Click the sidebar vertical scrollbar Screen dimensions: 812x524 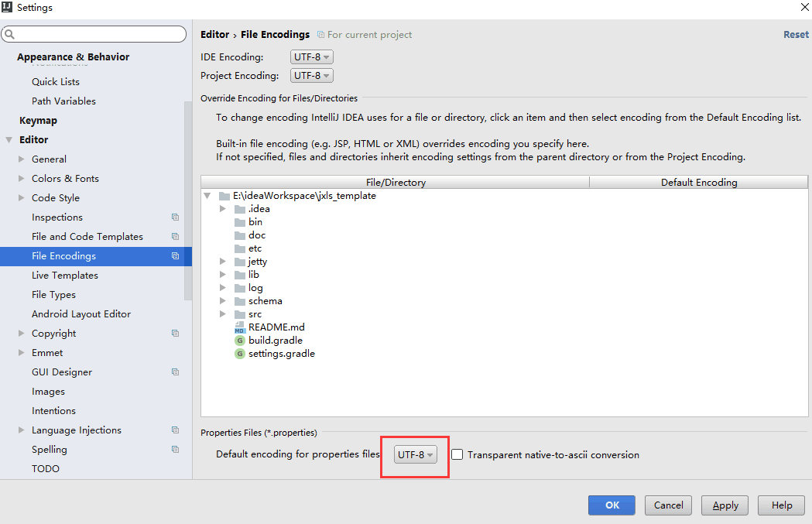pos(188,201)
